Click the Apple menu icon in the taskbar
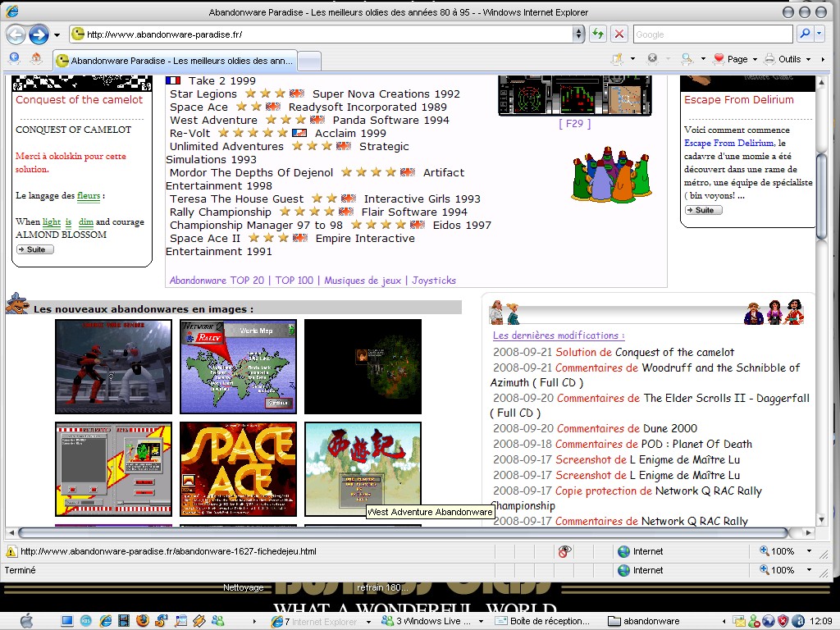The height and width of the screenshot is (630, 840). point(26,621)
